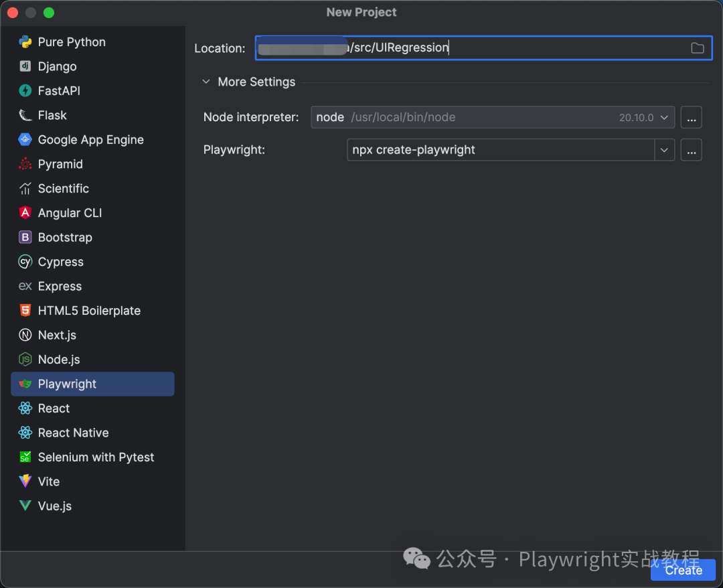This screenshot has width=723, height=588.
Task: Click the Angular CLI logo icon
Action: coord(25,213)
